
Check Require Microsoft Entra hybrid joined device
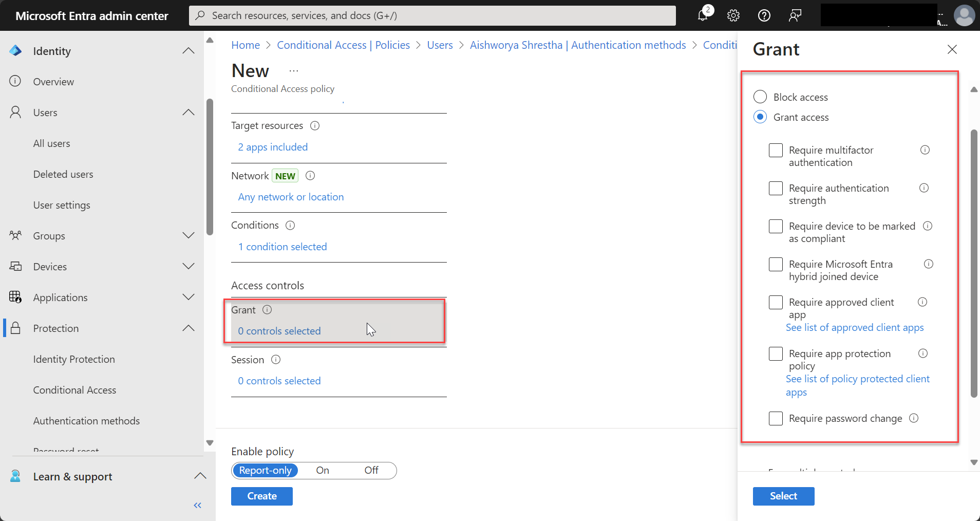[x=776, y=264]
